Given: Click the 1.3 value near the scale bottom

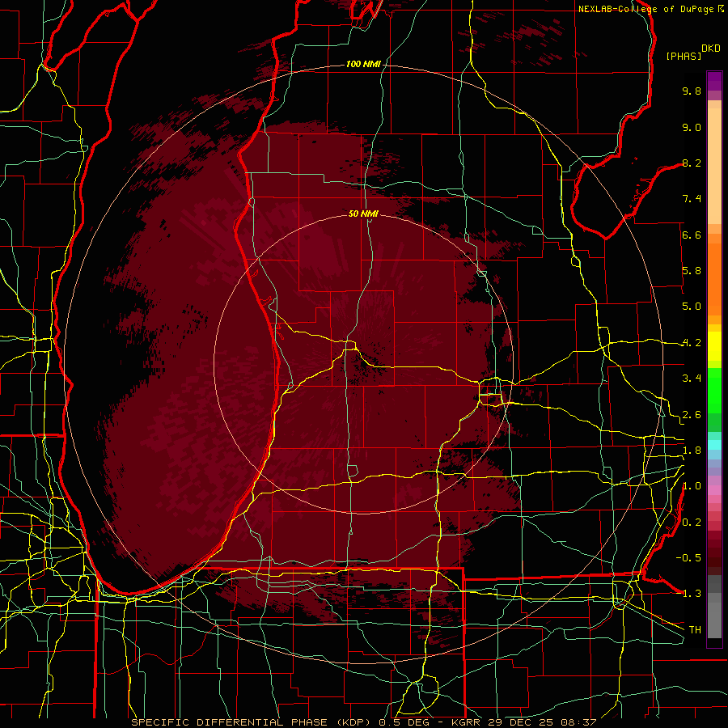Looking at the screenshot, I should point(692,595).
